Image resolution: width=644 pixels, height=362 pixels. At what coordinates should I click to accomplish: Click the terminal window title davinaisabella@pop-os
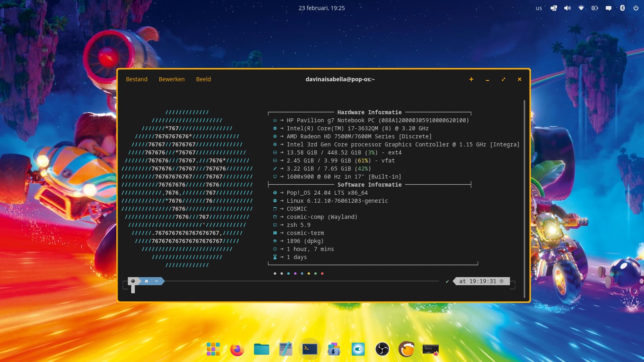340,79
